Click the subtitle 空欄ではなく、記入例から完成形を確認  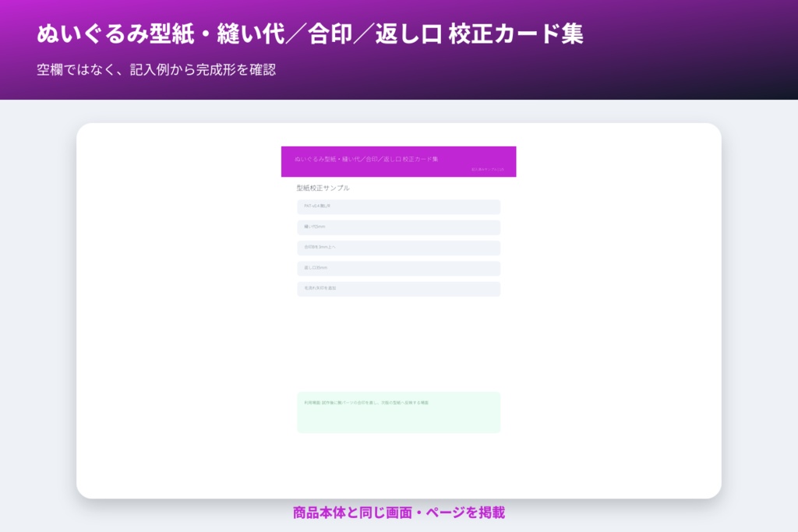156,69
